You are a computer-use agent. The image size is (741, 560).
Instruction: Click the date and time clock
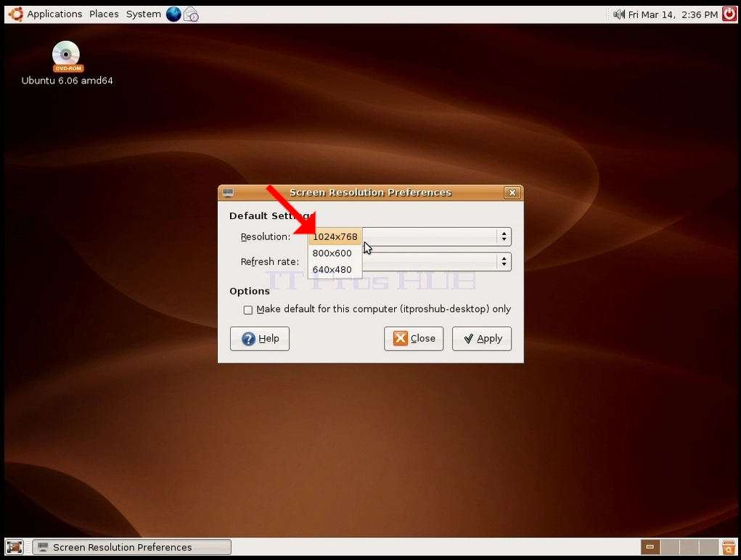pyautogui.click(x=673, y=15)
